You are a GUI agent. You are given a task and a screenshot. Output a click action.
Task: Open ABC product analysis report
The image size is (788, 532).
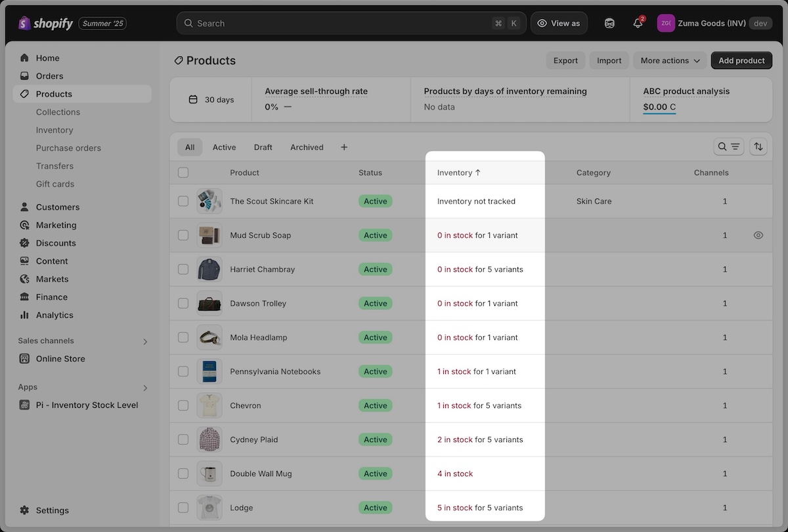[x=686, y=91]
